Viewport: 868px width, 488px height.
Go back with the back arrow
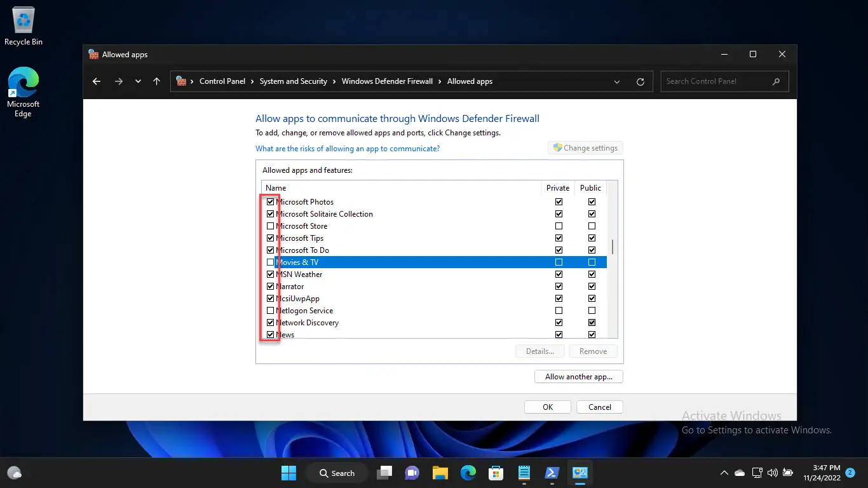[97, 81]
